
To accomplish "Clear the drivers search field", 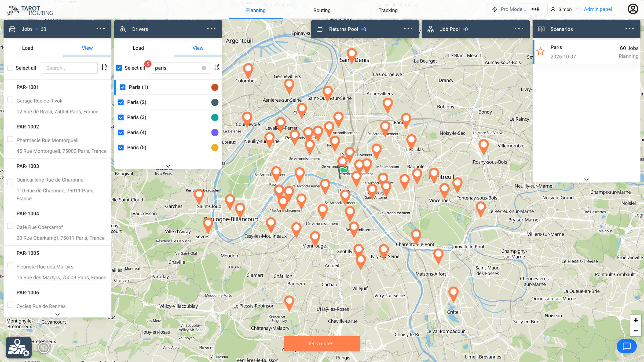I will [x=204, y=68].
